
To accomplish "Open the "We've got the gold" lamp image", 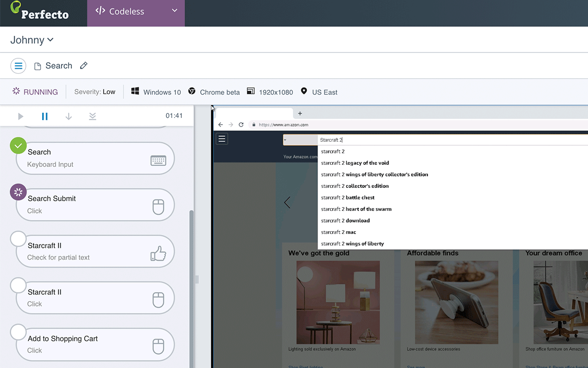I will [338, 302].
